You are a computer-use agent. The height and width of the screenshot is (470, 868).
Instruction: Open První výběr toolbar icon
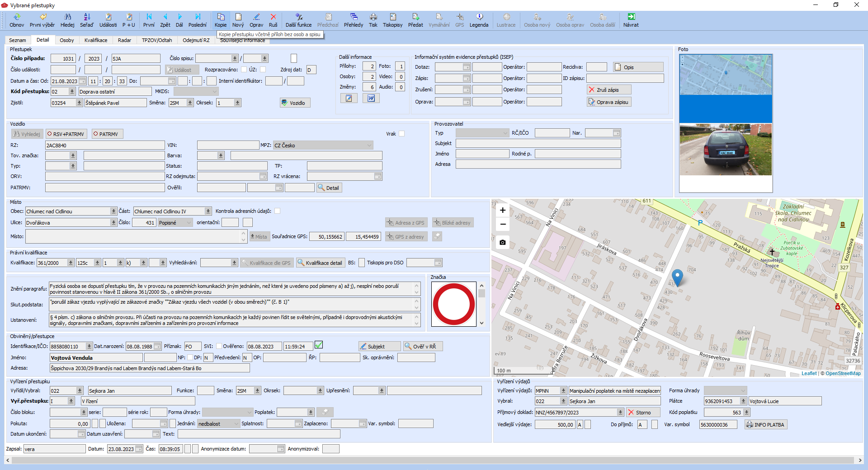pyautogui.click(x=42, y=20)
